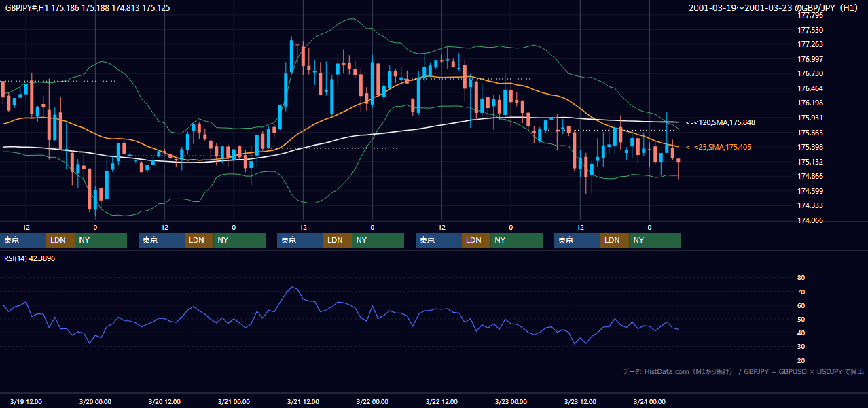Click the 3/22 12:00 date label
Image resolution: width=868 pixels, height=408 pixels.
tap(441, 401)
